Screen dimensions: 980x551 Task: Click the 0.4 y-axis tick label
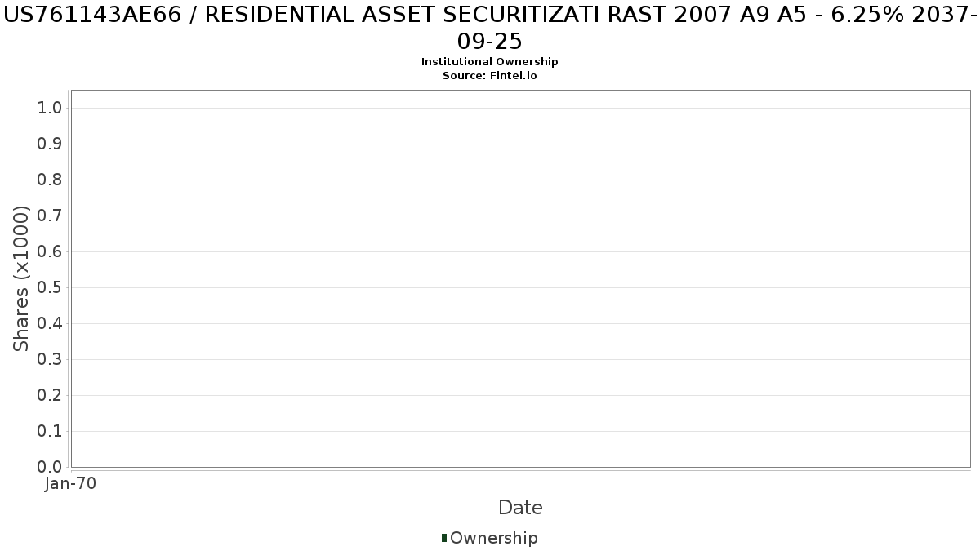51,324
